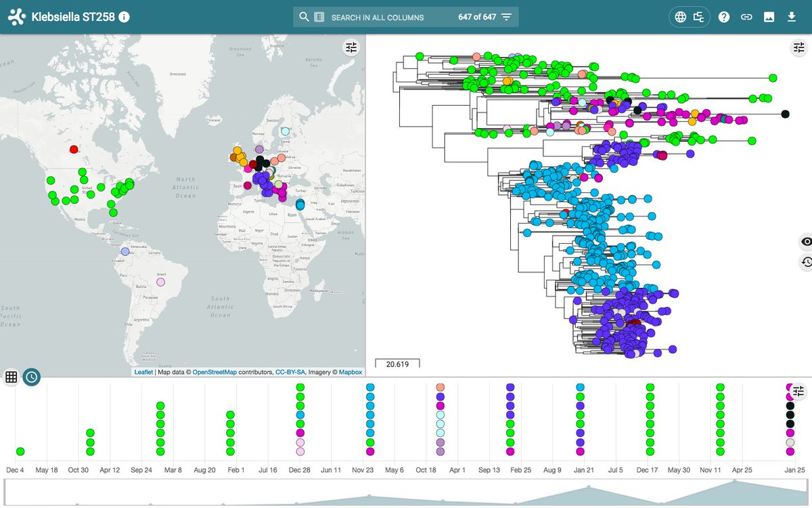The image size is (812, 508).
Task: Click the share link icon
Action: pos(746,17)
